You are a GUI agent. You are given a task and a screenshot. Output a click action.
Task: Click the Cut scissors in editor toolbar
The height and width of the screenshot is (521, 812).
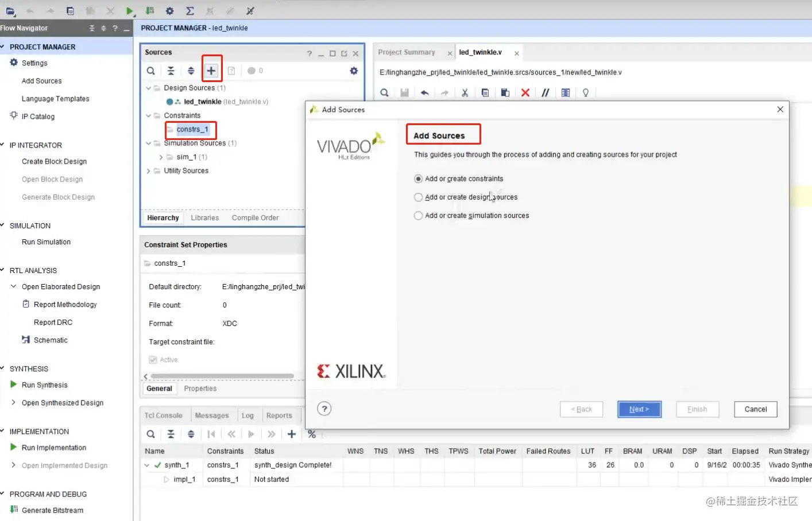(465, 92)
